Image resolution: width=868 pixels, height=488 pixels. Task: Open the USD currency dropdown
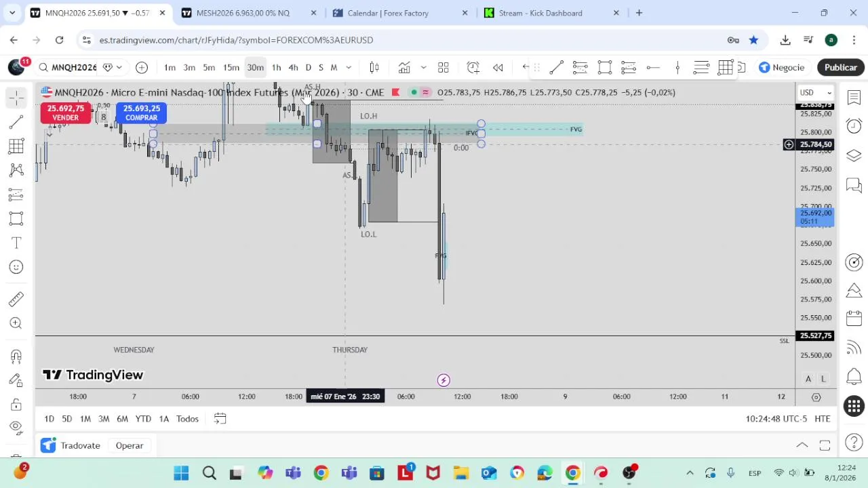coord(815,93)
